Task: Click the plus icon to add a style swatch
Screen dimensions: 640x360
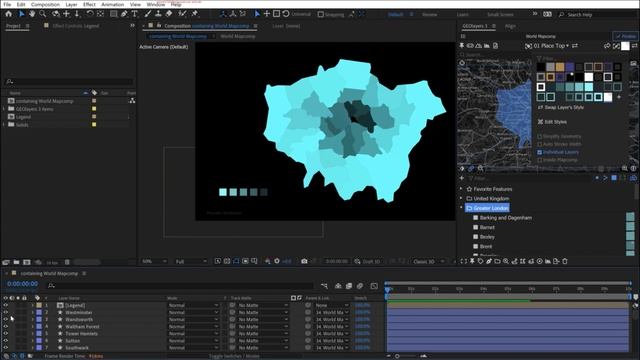Action: 619,97
